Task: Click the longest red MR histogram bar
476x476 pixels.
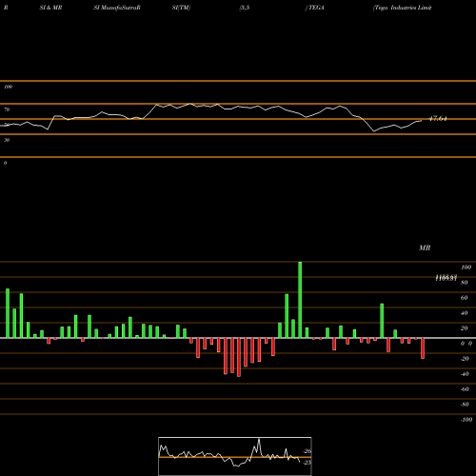Action: 239,357
